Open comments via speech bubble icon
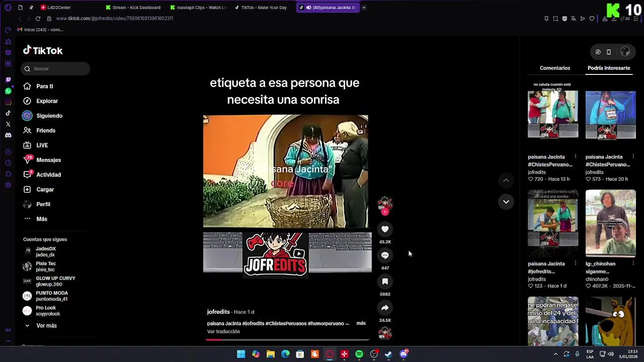The height and width of the screenshot is (362, 644). (385, 255)
